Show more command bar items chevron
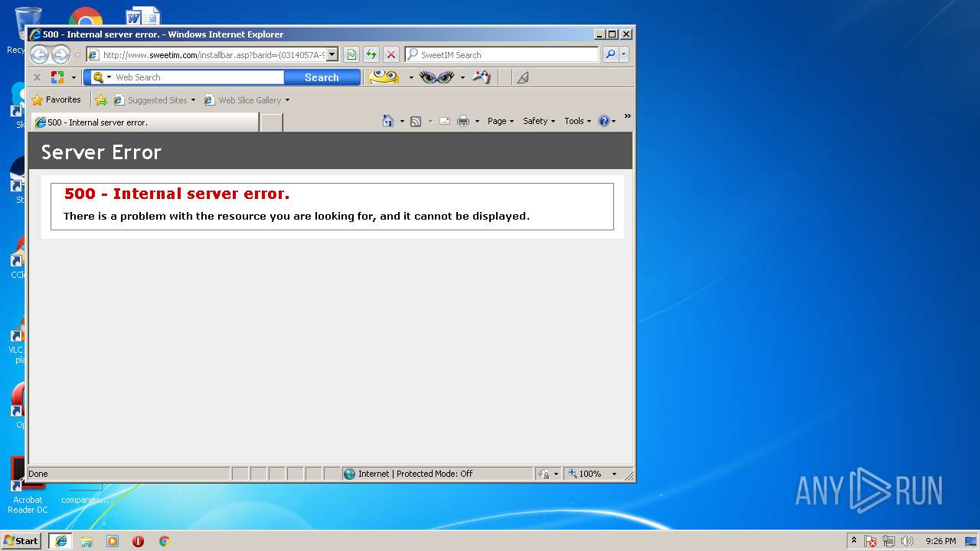The height and width of the screenshot is (551, 980). click(628, 116)
